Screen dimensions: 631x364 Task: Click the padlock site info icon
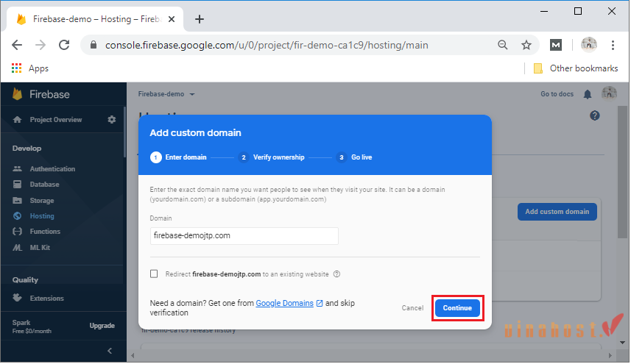94,45
